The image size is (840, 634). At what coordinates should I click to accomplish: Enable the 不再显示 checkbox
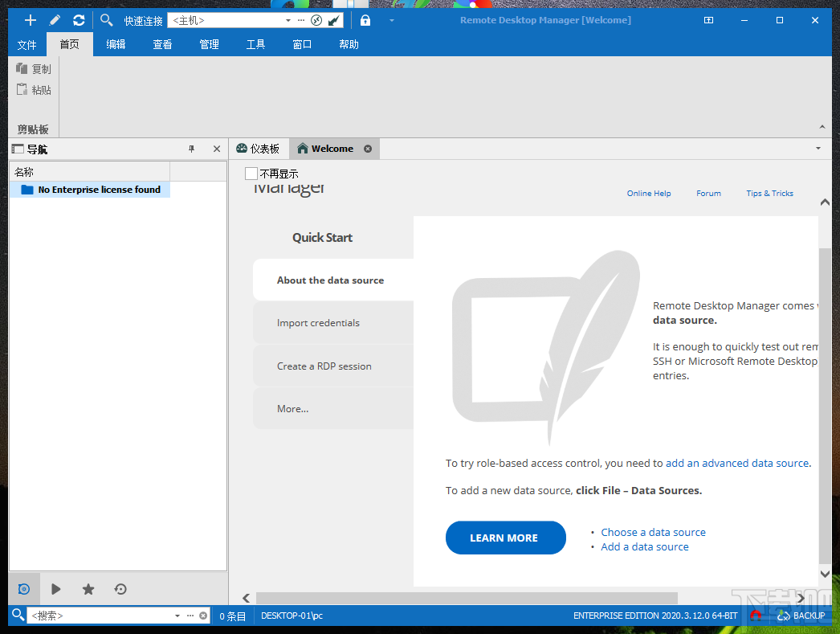click(251, 173)
